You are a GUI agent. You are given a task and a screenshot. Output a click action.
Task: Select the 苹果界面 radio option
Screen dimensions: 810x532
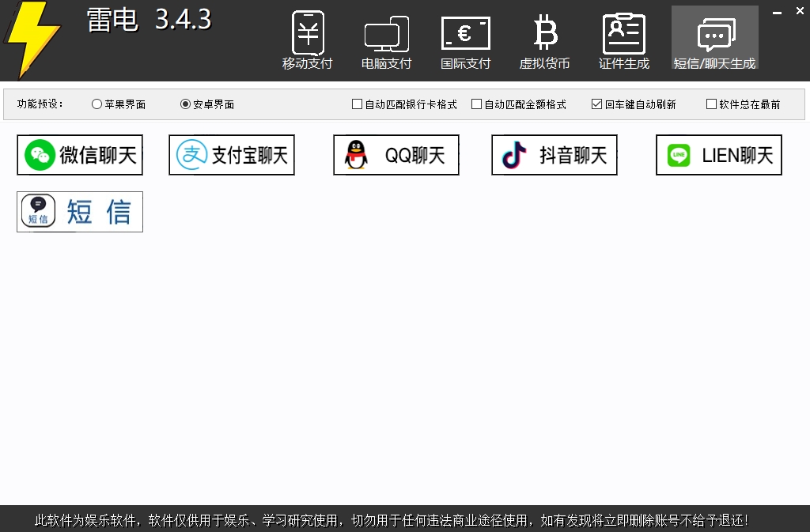point(97,103)
